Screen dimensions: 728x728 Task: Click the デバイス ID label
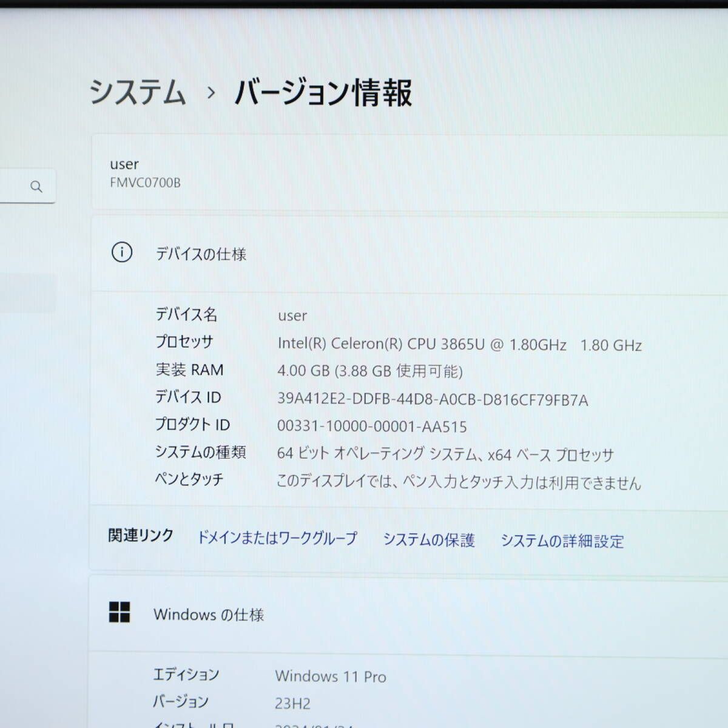click(188, 397)
